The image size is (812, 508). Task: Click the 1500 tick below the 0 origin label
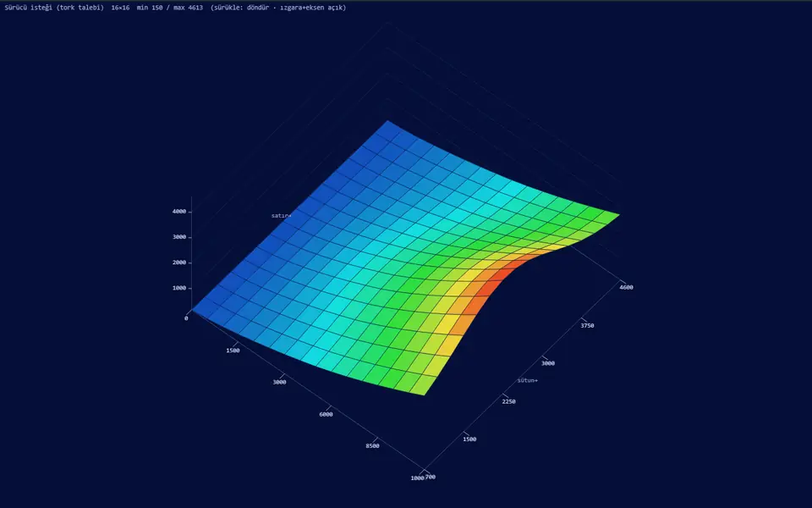click(x=233, y=351)
